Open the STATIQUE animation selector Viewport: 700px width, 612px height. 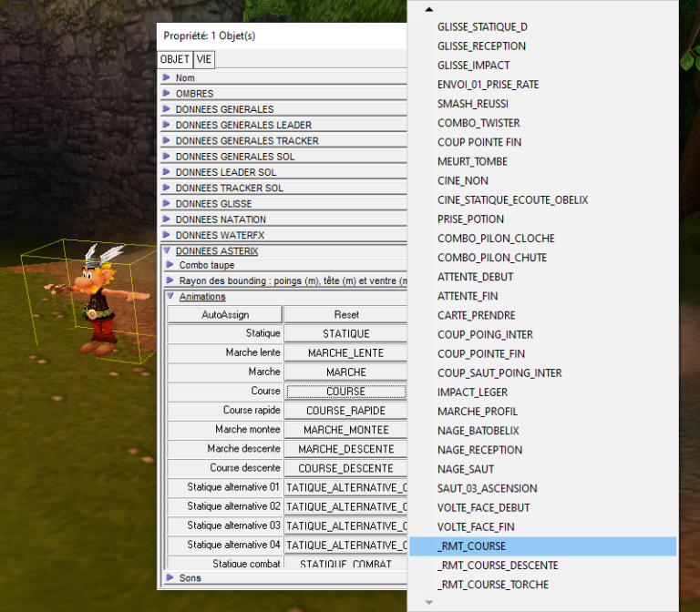(345, 333)
